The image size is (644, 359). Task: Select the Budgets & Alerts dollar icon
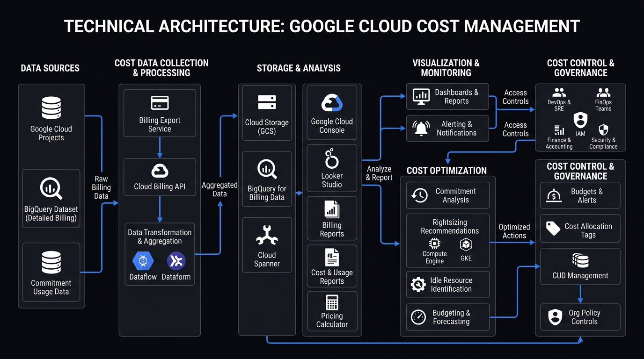coord(554,195)
